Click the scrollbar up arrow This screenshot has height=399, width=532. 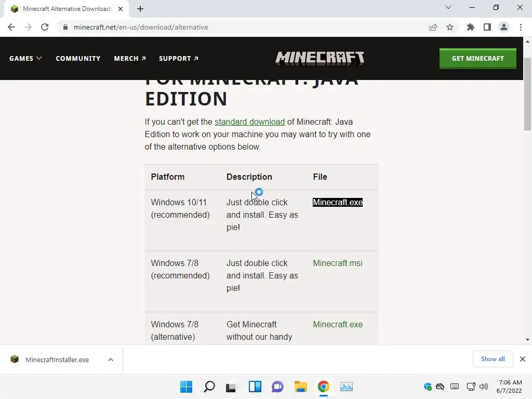click(527, 42)
